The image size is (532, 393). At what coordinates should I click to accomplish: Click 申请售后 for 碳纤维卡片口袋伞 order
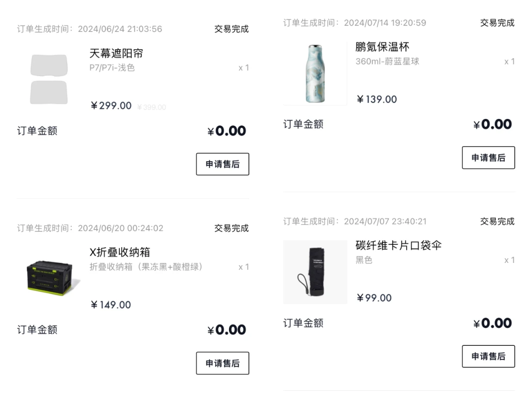488,356
